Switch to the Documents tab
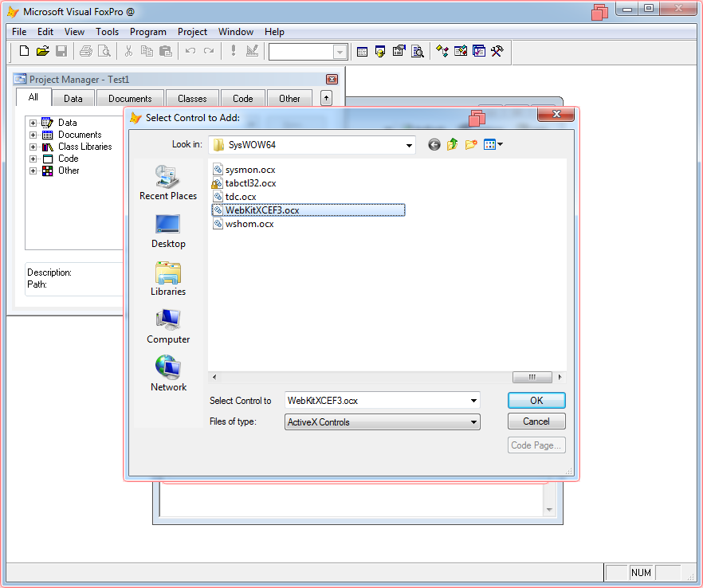This screenshot has width=703, height=588. point(130,99)
